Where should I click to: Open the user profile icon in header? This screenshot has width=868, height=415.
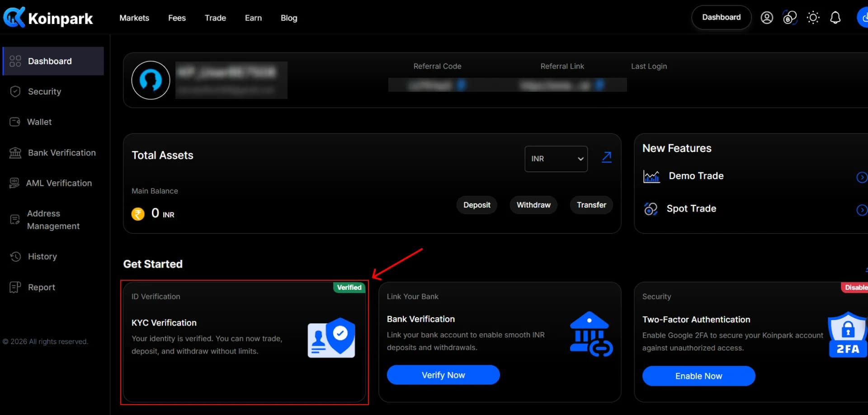pos(767,18)
